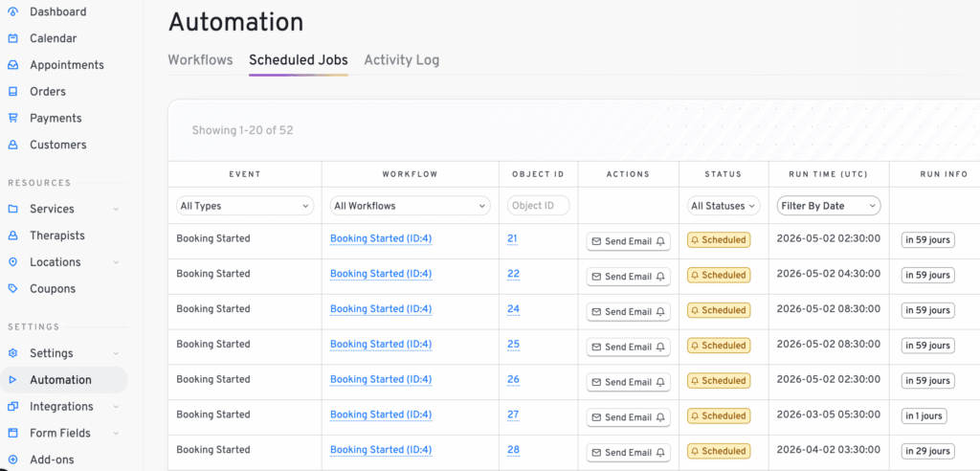Click the Add-ons icon in sidebar

pyautogui.click(x=12, y=460)
